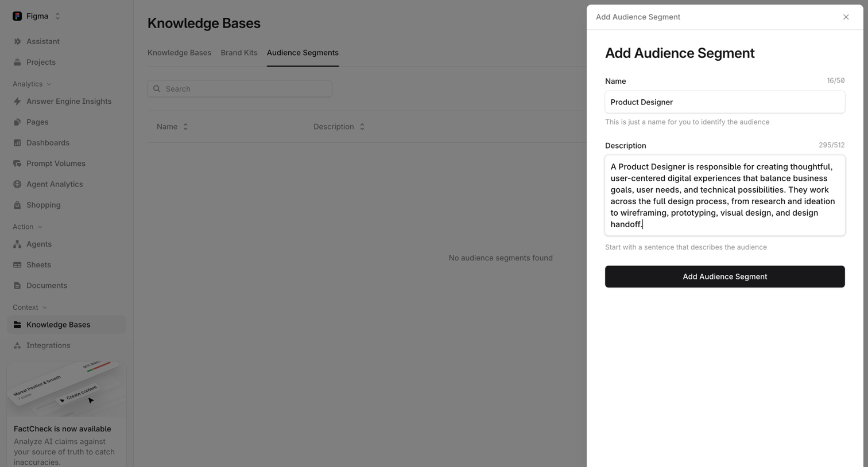The image size is (868, 467).
Task: Close the Add Audience Segment panel
Action: coord(846,17)
